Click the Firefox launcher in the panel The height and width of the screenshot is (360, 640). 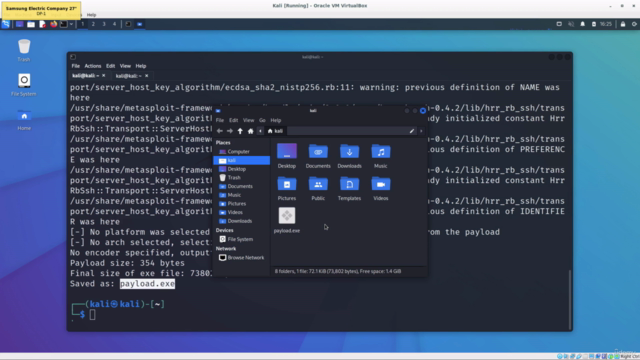tap(53, 24)
